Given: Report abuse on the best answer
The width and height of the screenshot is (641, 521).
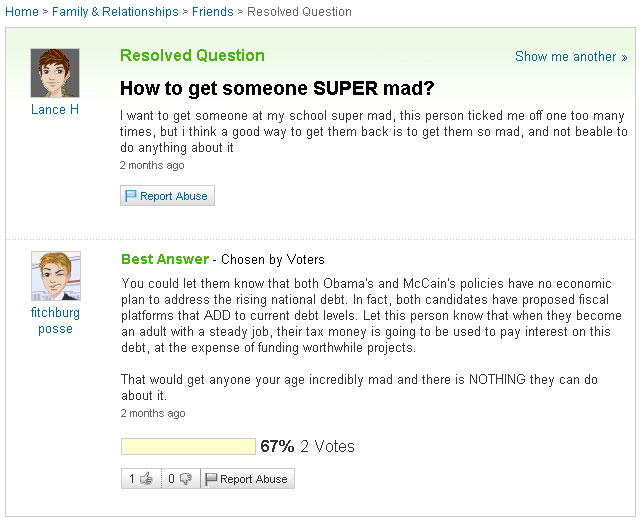Looking at the screenshot, I should click(x=247, y=479).
